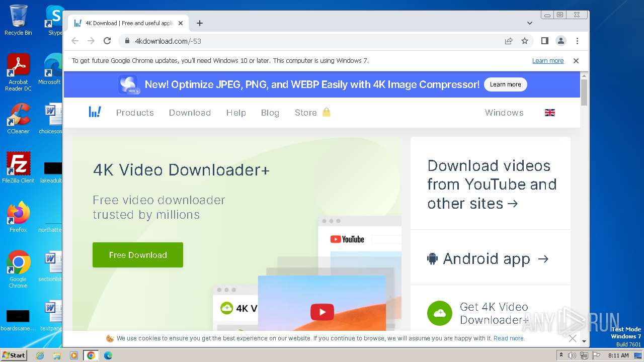This screenshot has width=644, height=362.
Task: Close the cookie notice banner
Action: [x=573, y=338]
